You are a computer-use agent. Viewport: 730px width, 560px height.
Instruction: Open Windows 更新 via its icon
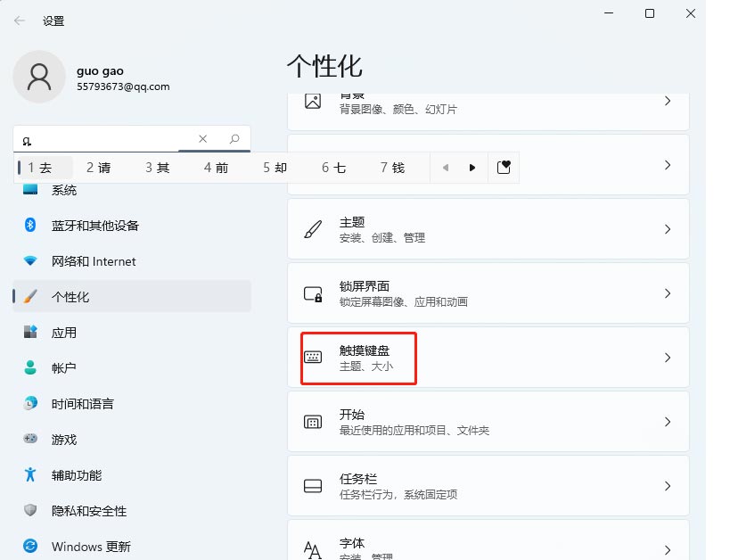tap(27, 547)
